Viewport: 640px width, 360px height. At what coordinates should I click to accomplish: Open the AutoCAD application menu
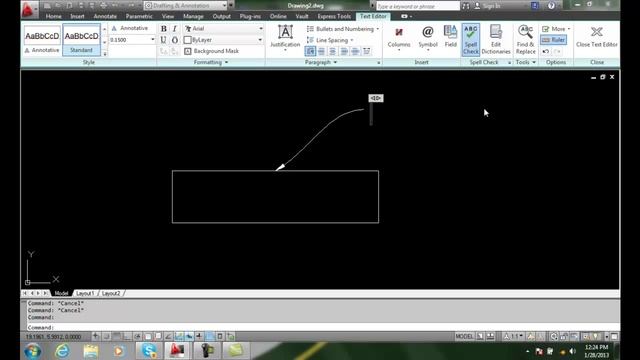pos(28,9)
